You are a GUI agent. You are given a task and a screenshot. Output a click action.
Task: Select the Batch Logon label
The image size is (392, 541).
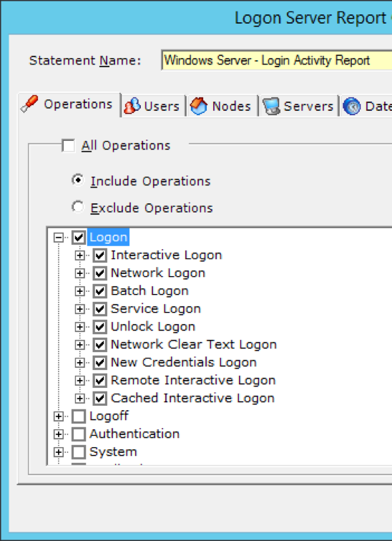(x=150, y=291)
